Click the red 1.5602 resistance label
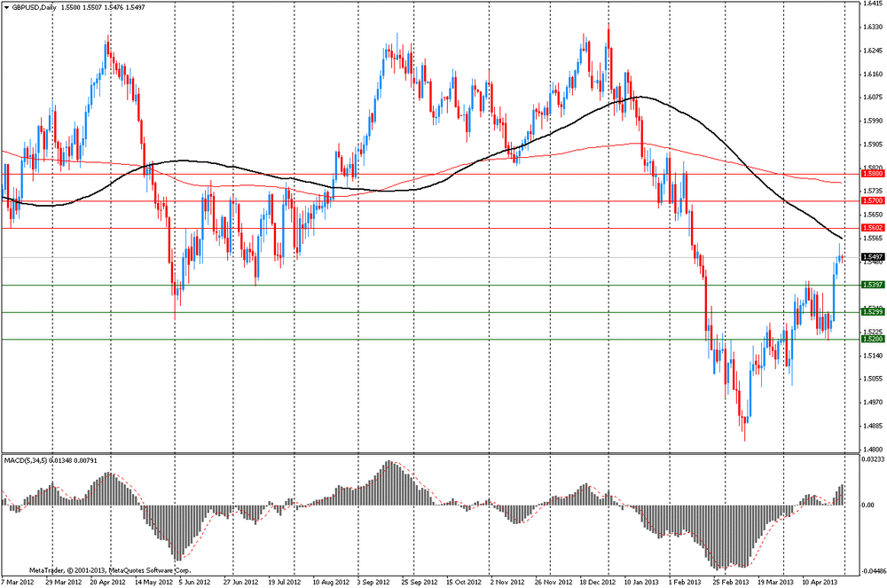 tap(872, 229)
